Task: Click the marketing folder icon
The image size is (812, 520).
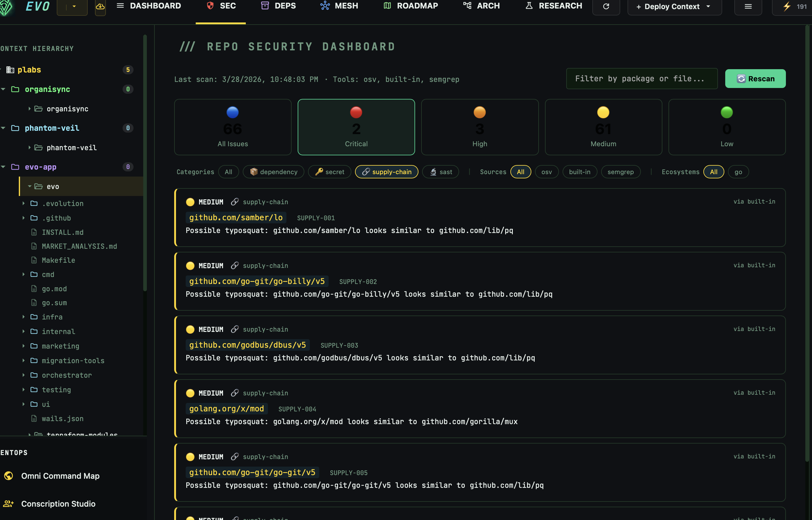Action: [34, 346]
